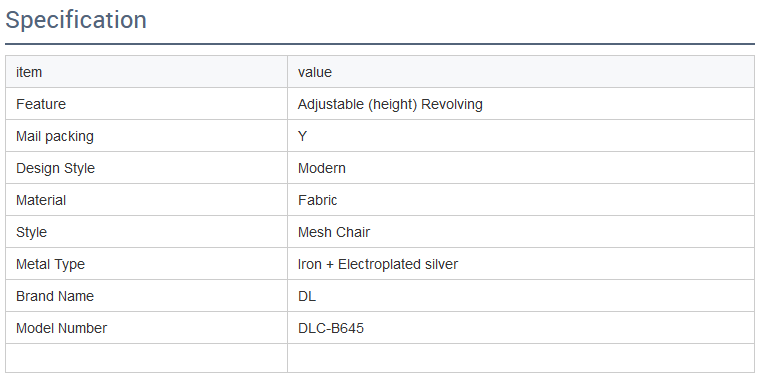This screenshot has width=760, height=377.
Task: Click the Brand Name label
Action: tap(55, 296)
